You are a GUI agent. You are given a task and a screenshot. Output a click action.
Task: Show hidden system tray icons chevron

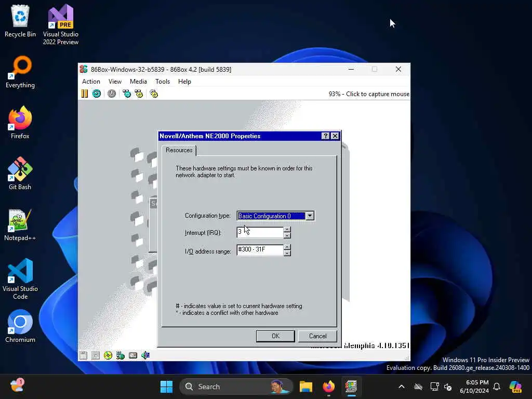tap(402, 387)
